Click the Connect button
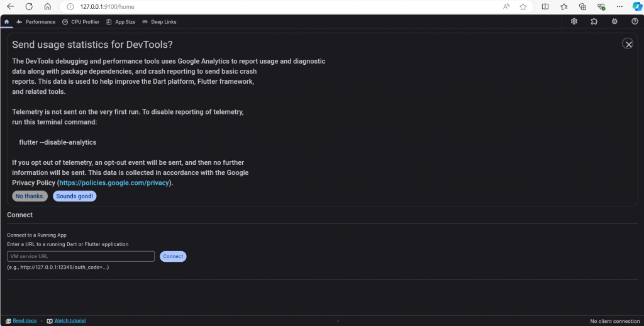The width and height of the screenshot is (644, 326). [173, 256]
